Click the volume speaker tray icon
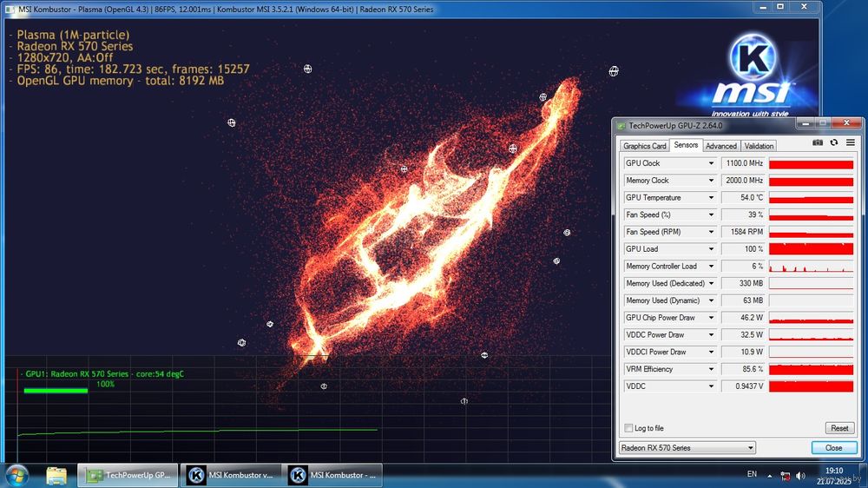Viewport: 868px width, 488px height. coord(800,476)
